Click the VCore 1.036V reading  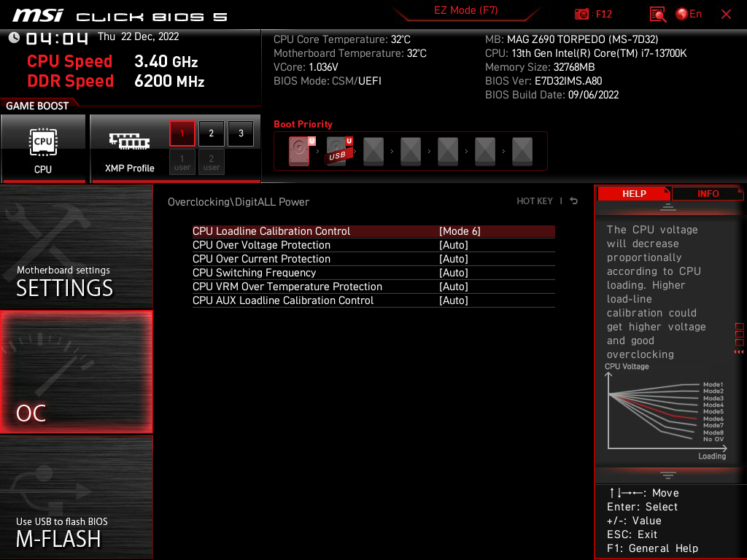(306, 67)
